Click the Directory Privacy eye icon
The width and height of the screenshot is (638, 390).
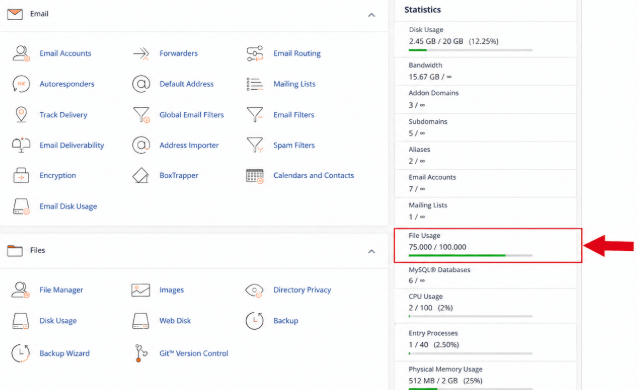click(x=255, y=290)
